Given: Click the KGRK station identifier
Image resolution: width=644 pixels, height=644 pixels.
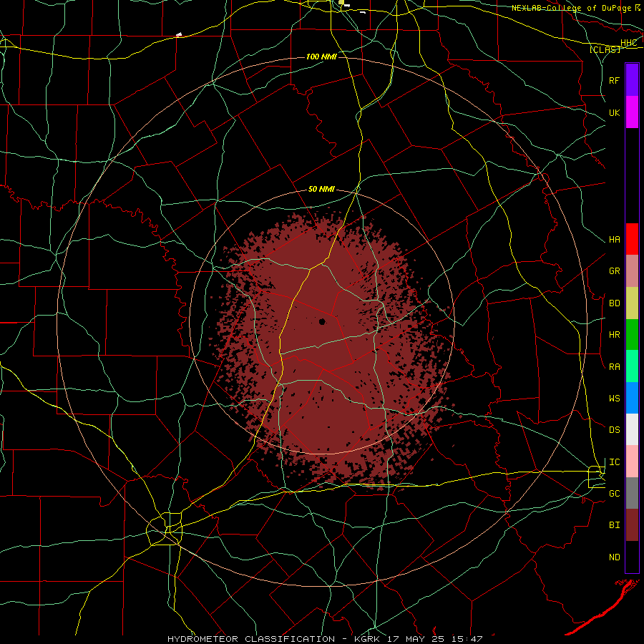Looking at the screenshot, I should pyautogui.click(x=369, y=639).
